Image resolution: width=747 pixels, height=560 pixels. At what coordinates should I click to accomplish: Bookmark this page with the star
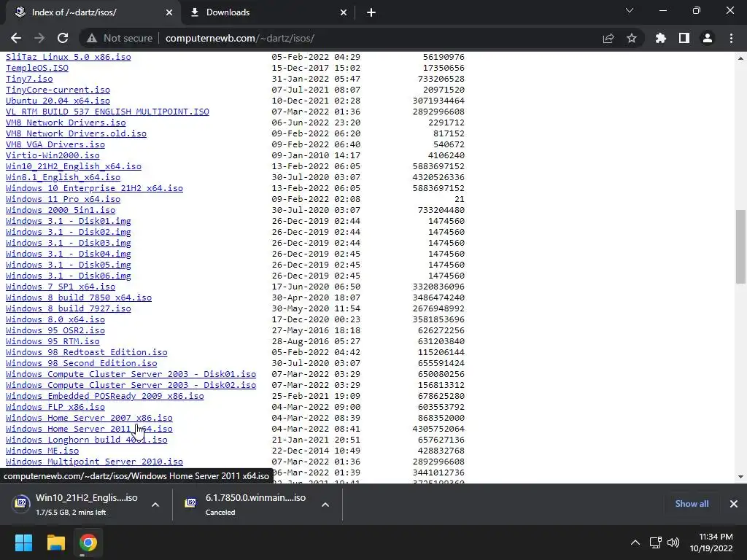pos(632,38)
